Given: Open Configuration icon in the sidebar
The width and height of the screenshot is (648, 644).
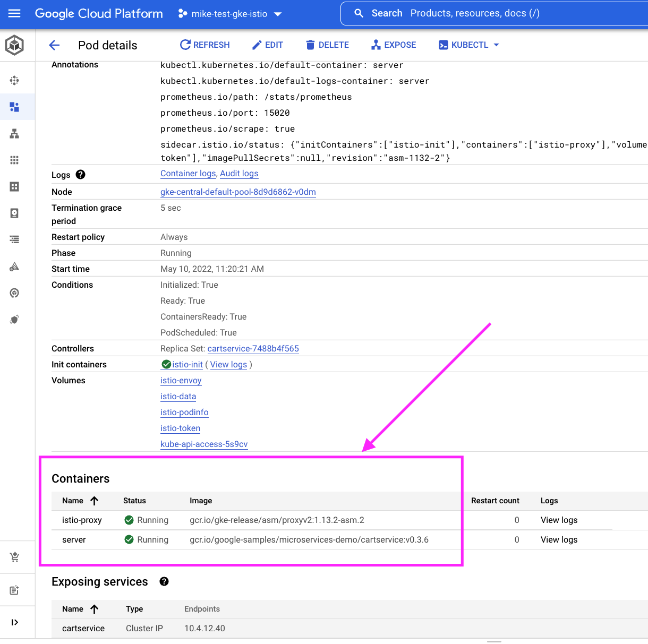Looking at the screenshot, I should [x=14, y=186].
